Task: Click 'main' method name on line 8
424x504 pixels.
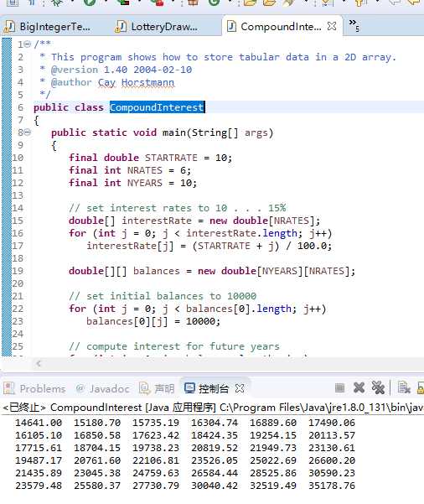Action: point(173,132)
